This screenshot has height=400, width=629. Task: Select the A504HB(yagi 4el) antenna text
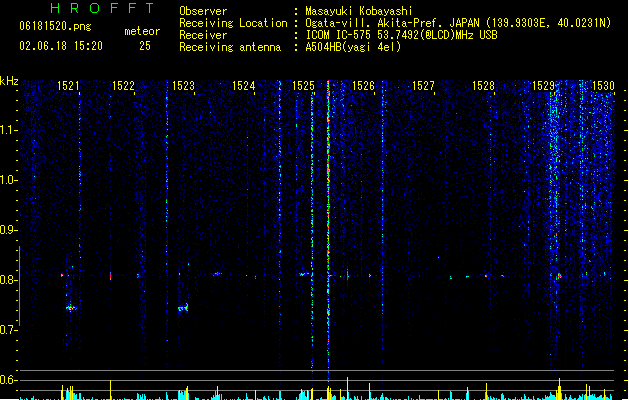point(353,47)
